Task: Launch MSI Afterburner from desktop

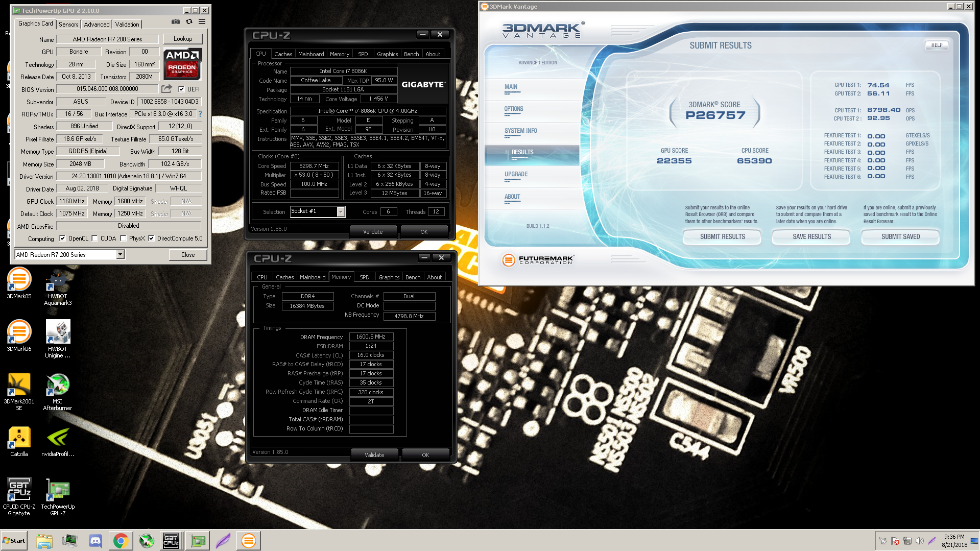Action: coord(58,392)
